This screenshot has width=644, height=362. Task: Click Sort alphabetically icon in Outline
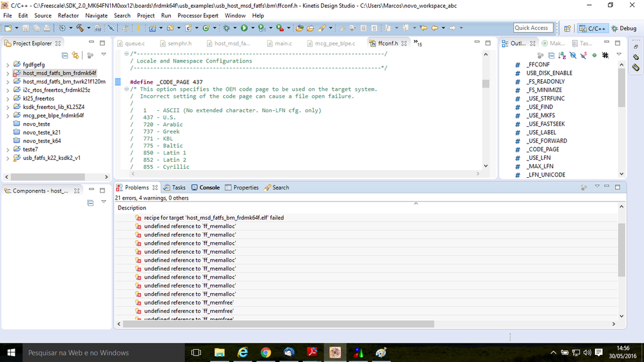tap(562, 55)
